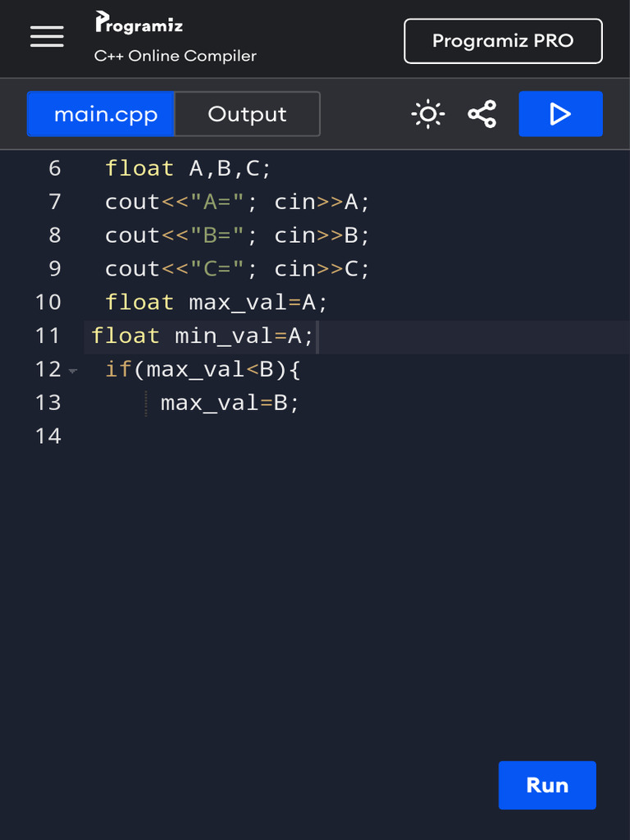Image resolution: width=630 pixels, height=840 pixels.
Task: Click on max_val=B; code line
Action: [230, 403]
